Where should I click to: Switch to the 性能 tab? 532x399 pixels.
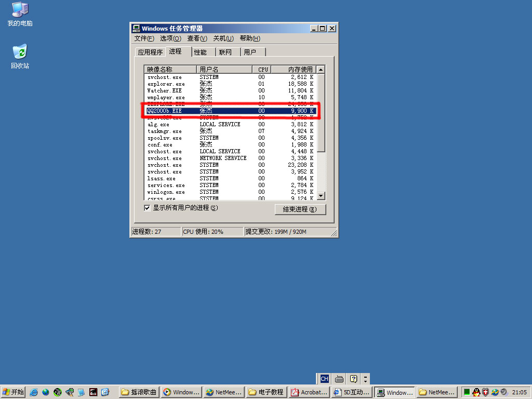[201, 52]
